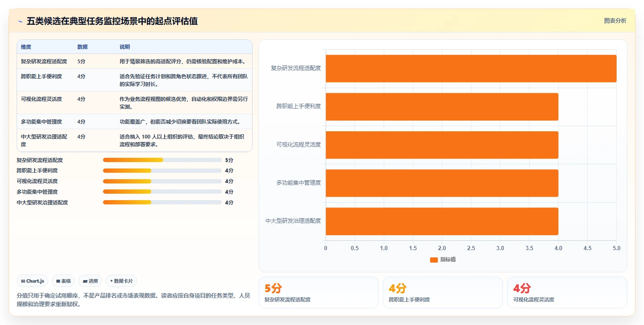This screenshot has width=644, height=325.
Task: Click description starting 用于情景筛选的高适配评分
Action: pos(183,61)
